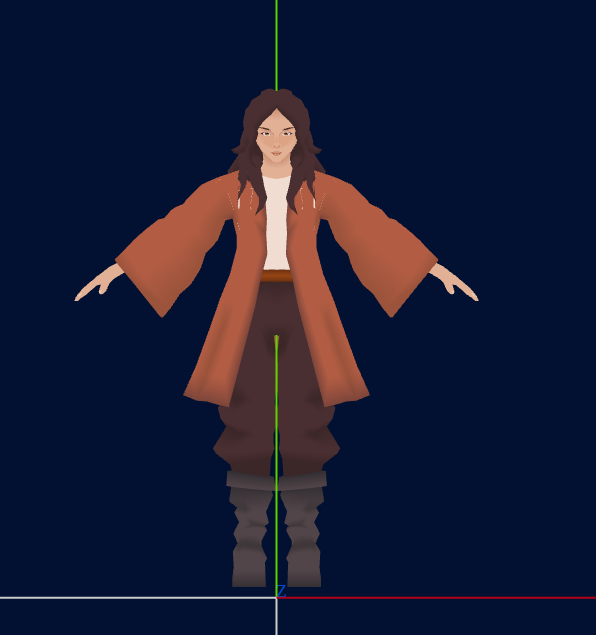Click the red X axis line
The width and height of the screenshot is (596, 635).
point(436,598)
